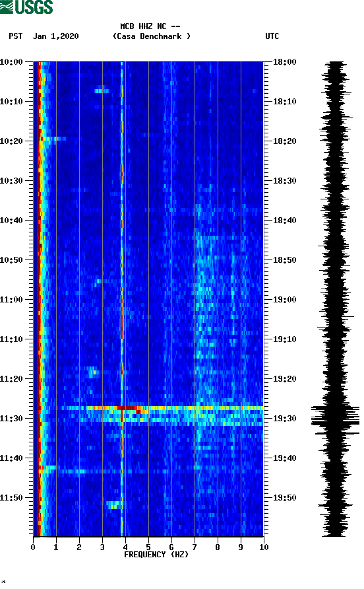Click the 10:30 PST time label

coord(11,181)
